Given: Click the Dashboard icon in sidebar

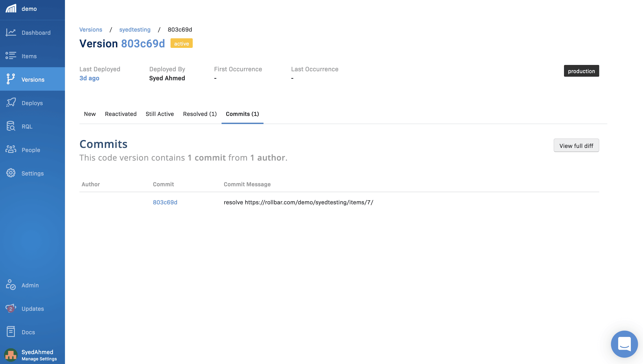Looking at the screenshot, I should (11, 32).
